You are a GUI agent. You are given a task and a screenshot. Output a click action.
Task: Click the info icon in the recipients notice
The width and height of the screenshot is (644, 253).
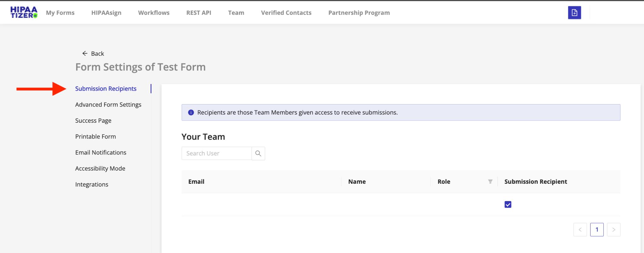point(191,112)
